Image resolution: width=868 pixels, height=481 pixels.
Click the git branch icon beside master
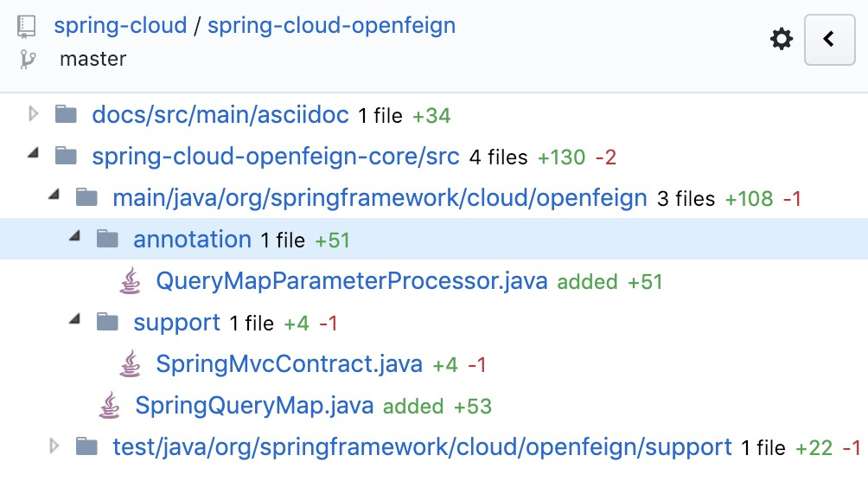pos(27,59)
